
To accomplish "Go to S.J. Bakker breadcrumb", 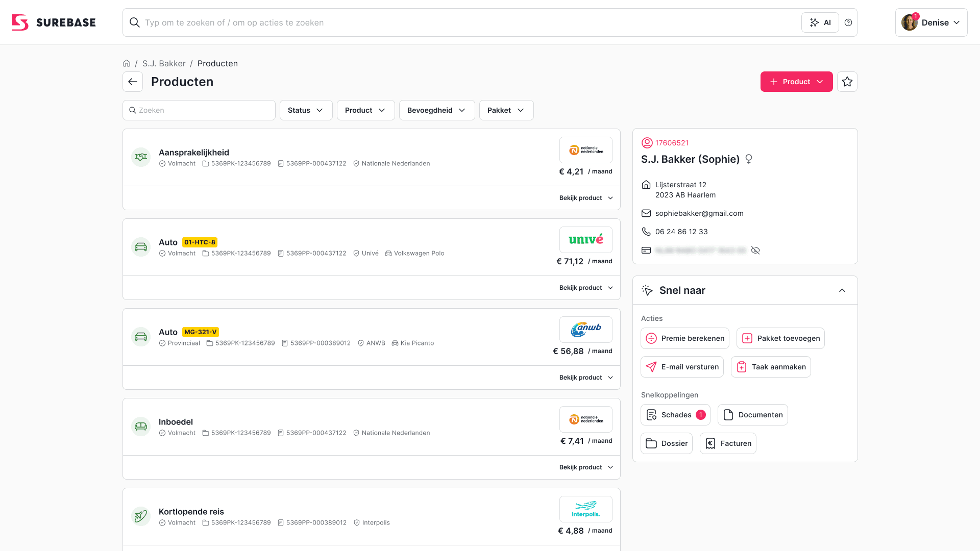I will click(164, 63).
